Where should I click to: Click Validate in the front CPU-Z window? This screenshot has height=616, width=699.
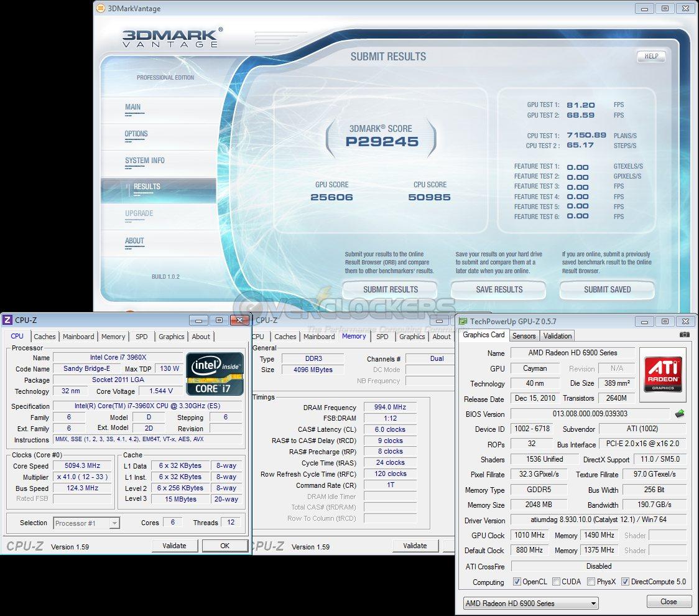click(174, 546)
